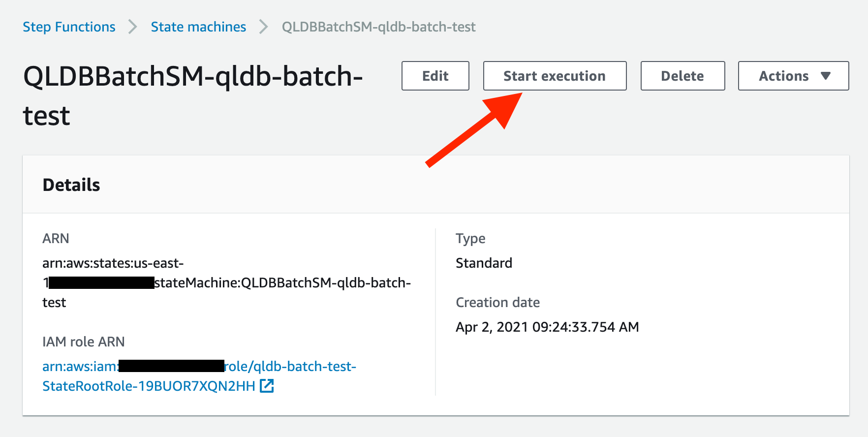The height and width of the screenshot is (437, 868).
Task: Click Start execution button
Action: [x=555, y=76]
